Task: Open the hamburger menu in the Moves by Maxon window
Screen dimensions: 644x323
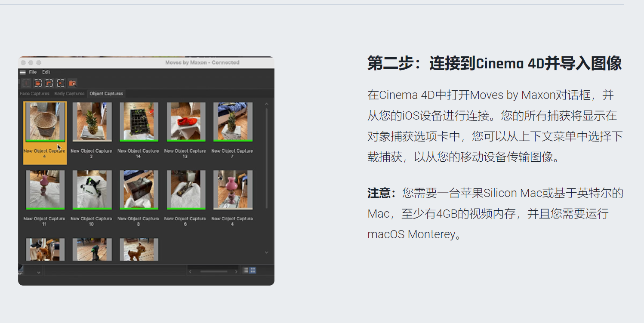Action: tap(23, 72)
